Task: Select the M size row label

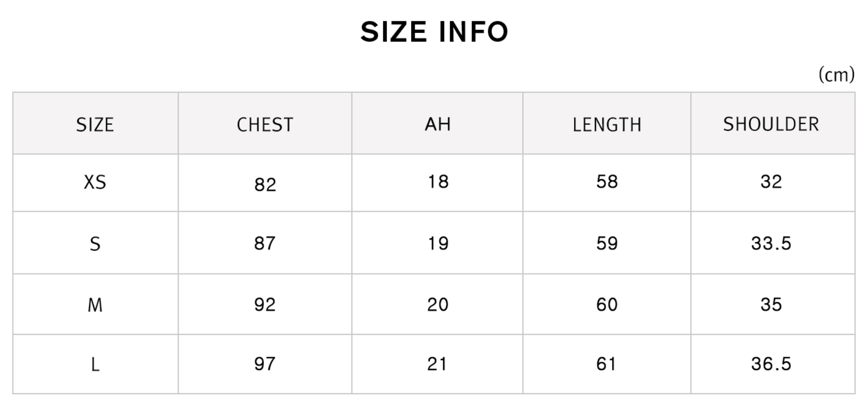Action: [95, 305]
